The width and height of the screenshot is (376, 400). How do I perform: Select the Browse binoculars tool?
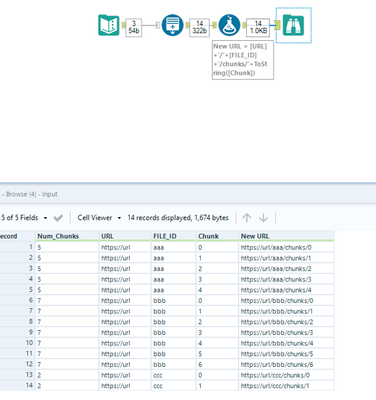293,25
